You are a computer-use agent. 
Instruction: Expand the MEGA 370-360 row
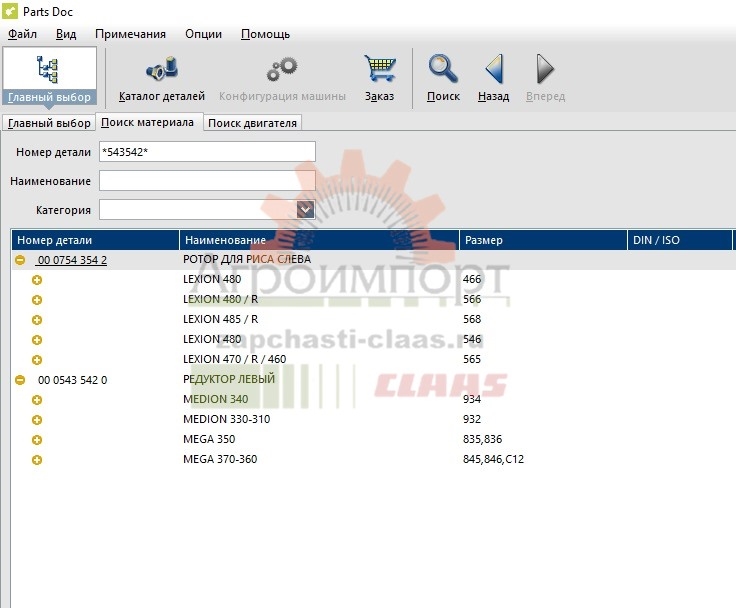point(37,460)
